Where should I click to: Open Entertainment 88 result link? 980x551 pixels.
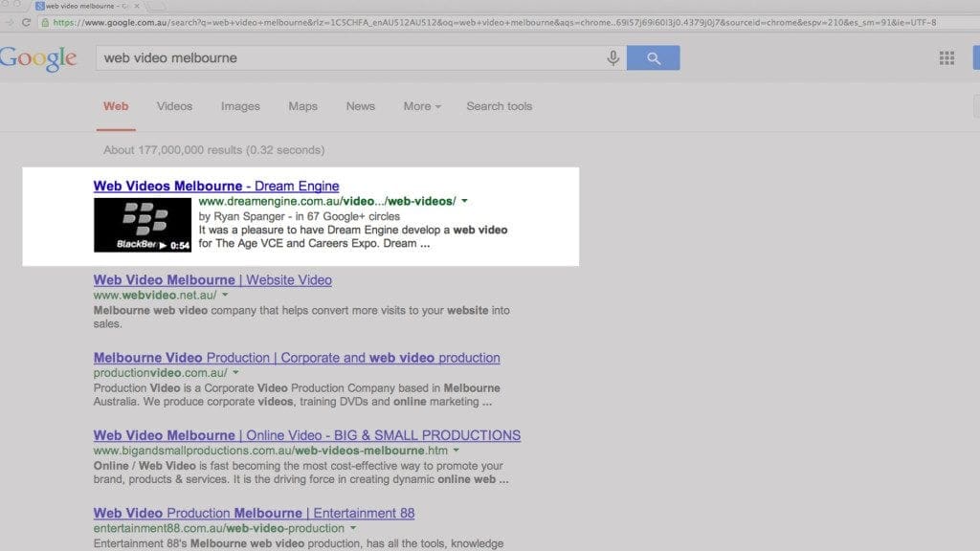pos(254,513)
